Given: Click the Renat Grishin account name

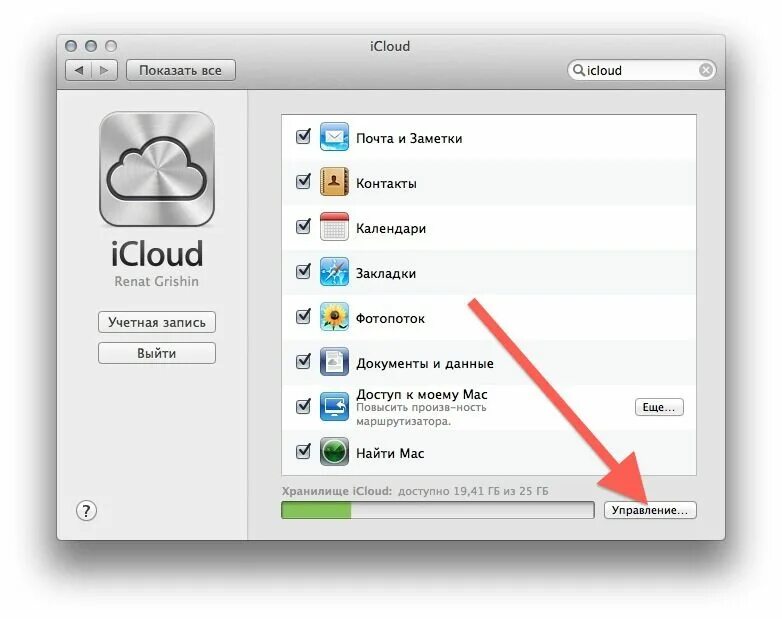Looking at the screenshot, I should [157, 281].
